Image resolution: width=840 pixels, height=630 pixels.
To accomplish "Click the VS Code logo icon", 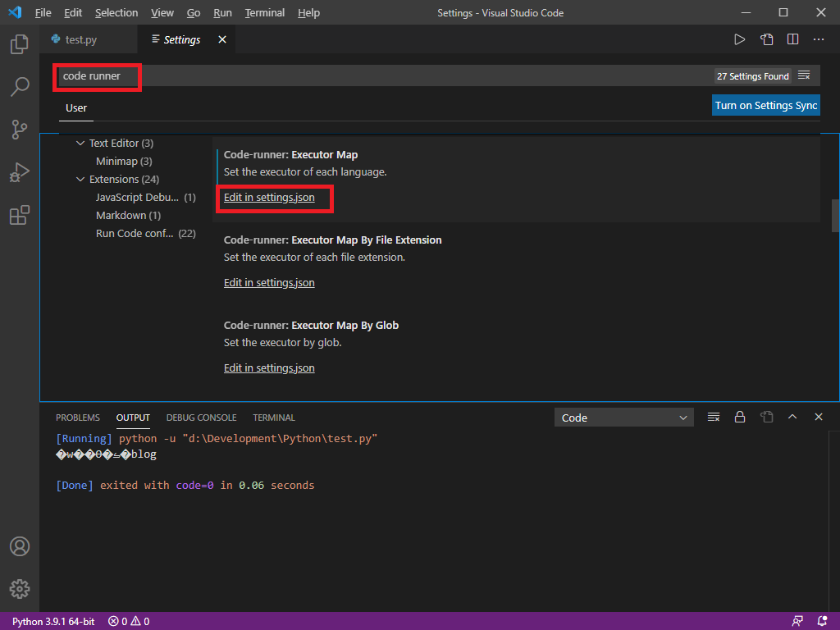I will tap(15, 12).
